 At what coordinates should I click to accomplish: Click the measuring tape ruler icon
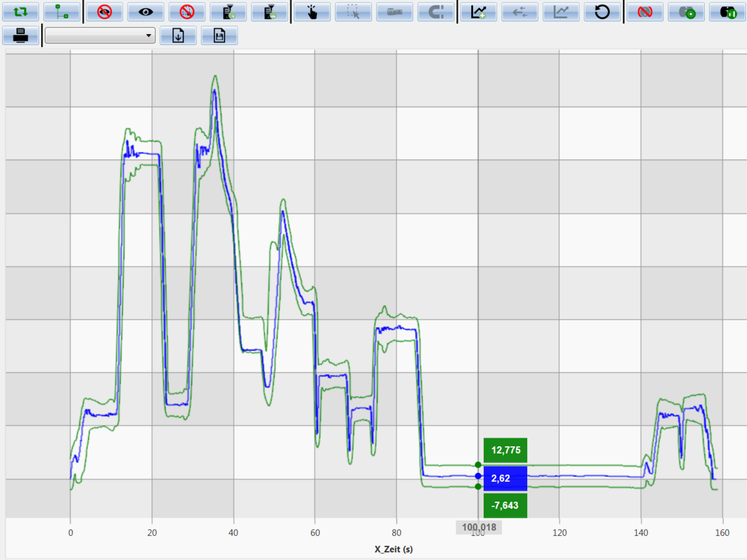[x=395, y=12]
